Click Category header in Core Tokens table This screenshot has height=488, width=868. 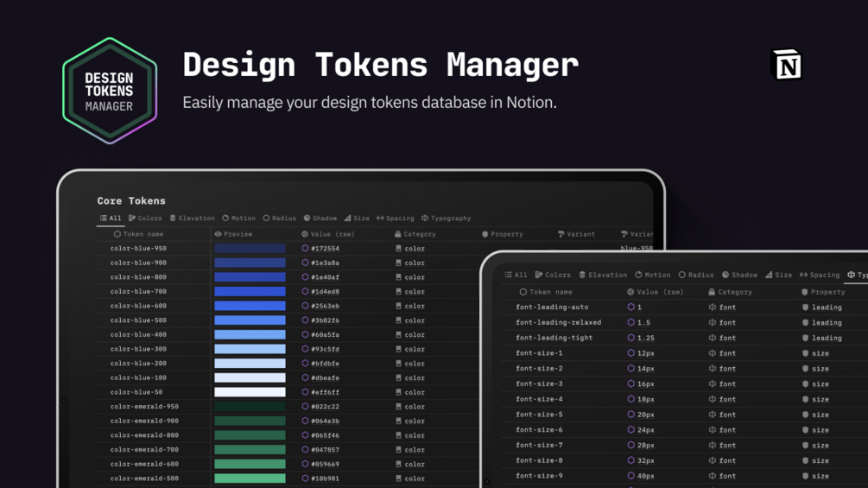(415, 234)
